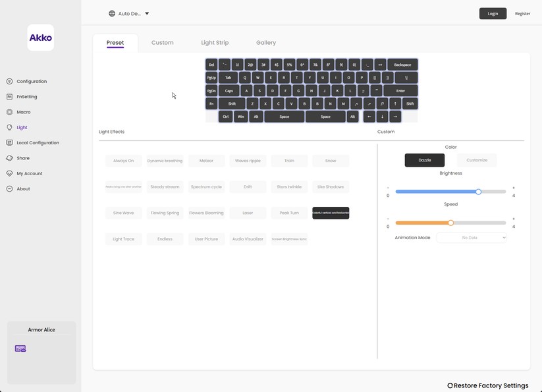Open the Auto De... language dropdown
Image resolution: width=542 pixels, height=392 pixels.
(x=129, y=13)
